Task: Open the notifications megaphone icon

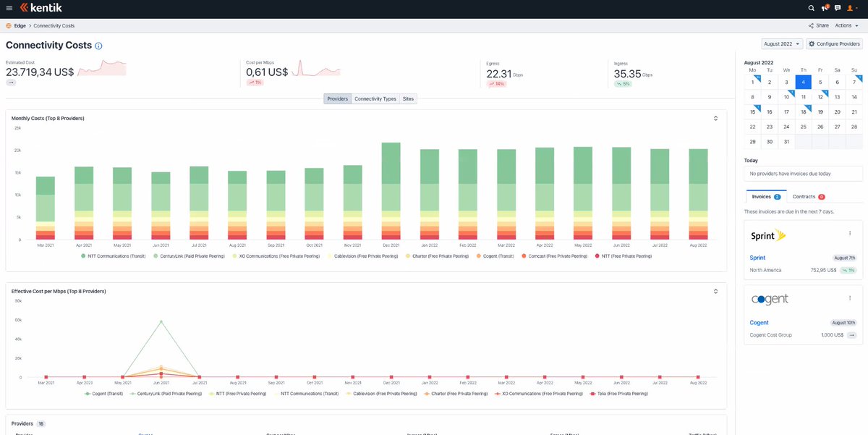Action: tap(825, 8)
